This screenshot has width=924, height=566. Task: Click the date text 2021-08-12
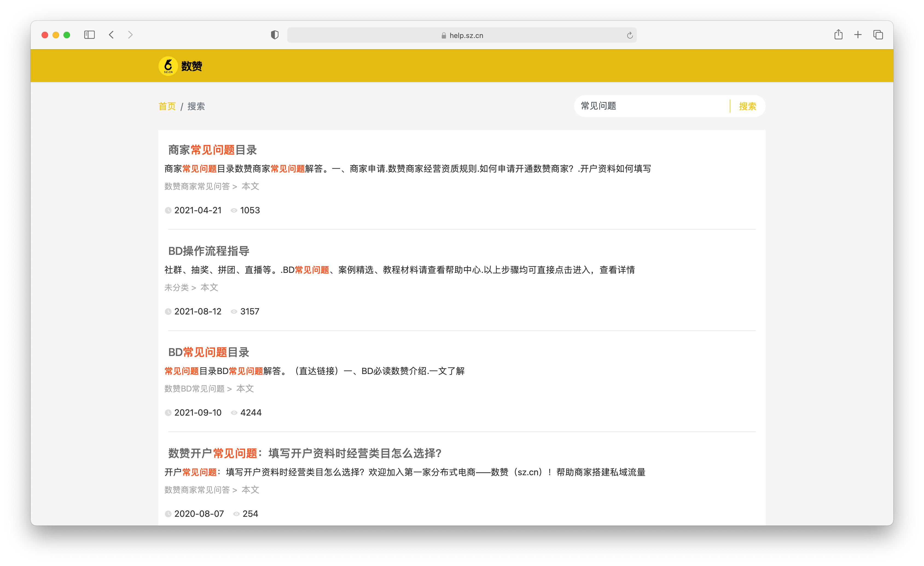[198, 312]
